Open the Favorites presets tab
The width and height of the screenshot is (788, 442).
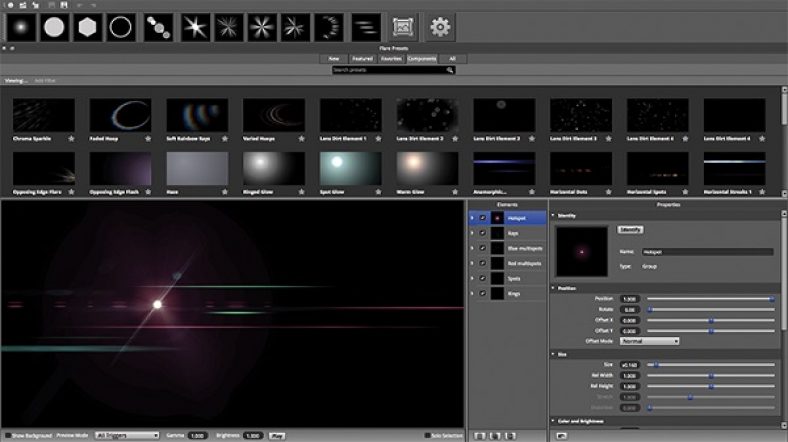(391, 59)
